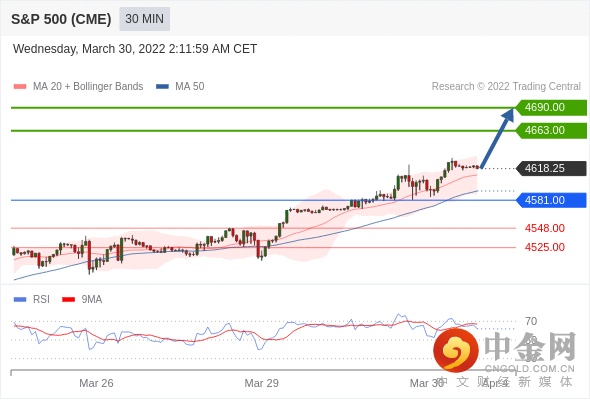The width and height of the screenshot is (590, 400).
Task: Click the red 9MA legend swatch
Action: (68, 300)
